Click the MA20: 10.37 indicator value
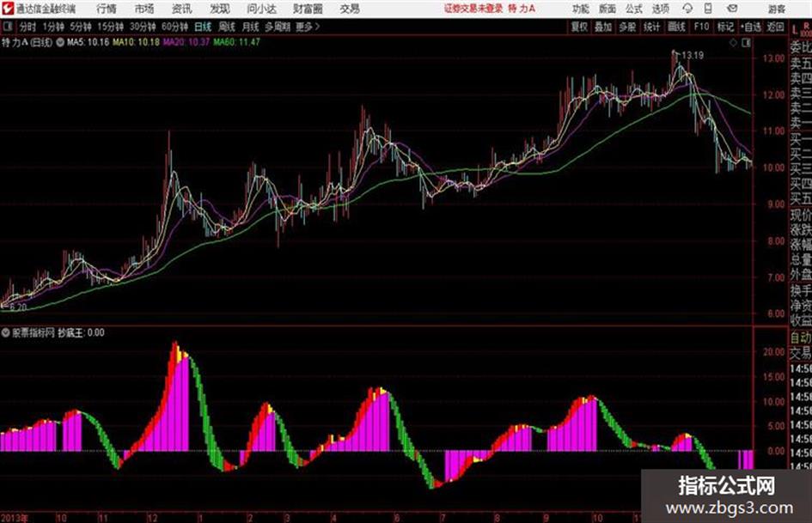The height and width of the screenshot is (523, 812). pyautogui.click(x=186, y=42)
